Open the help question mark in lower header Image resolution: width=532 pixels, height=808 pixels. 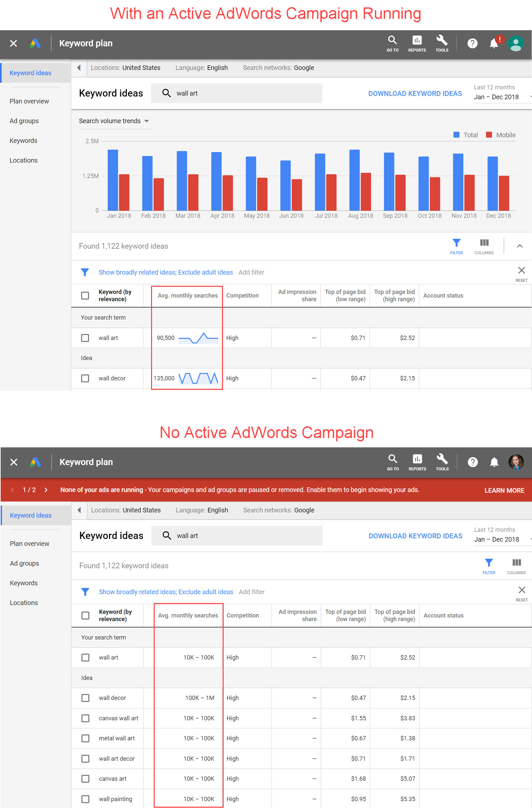pyautogui.click(x=473, y=462)
